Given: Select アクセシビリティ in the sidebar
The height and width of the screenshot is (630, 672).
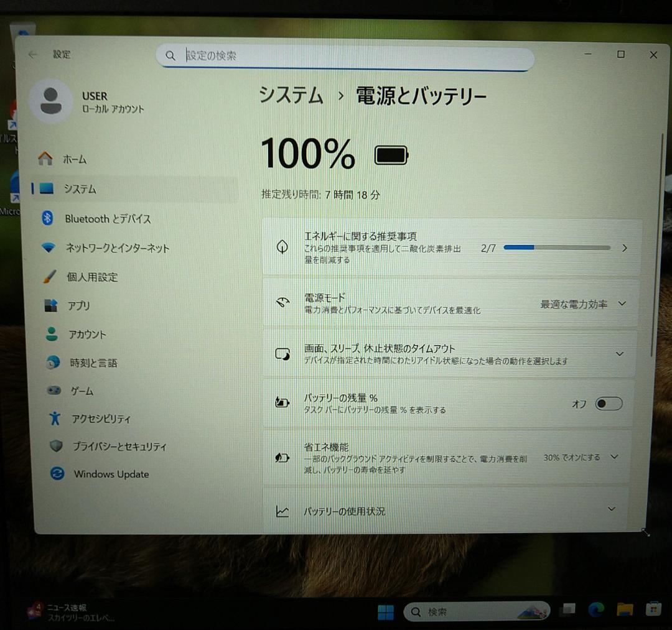Looking at the screenshot, I should click(x=100, y=419).
